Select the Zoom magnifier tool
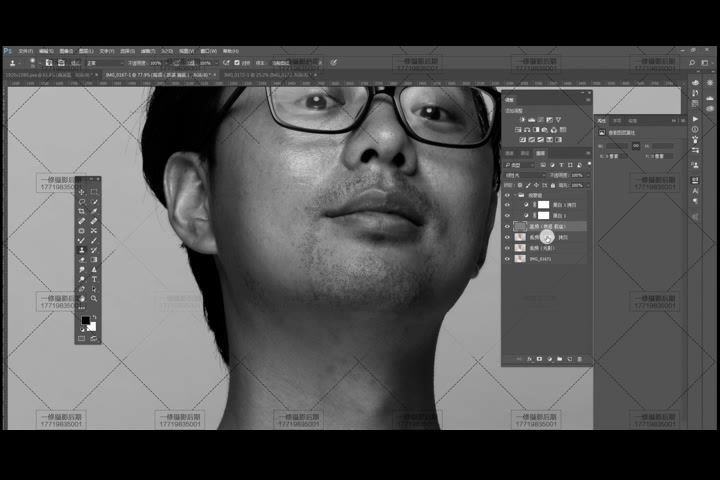This screenshot has width=720, height=480. click(x=94, y=299)
